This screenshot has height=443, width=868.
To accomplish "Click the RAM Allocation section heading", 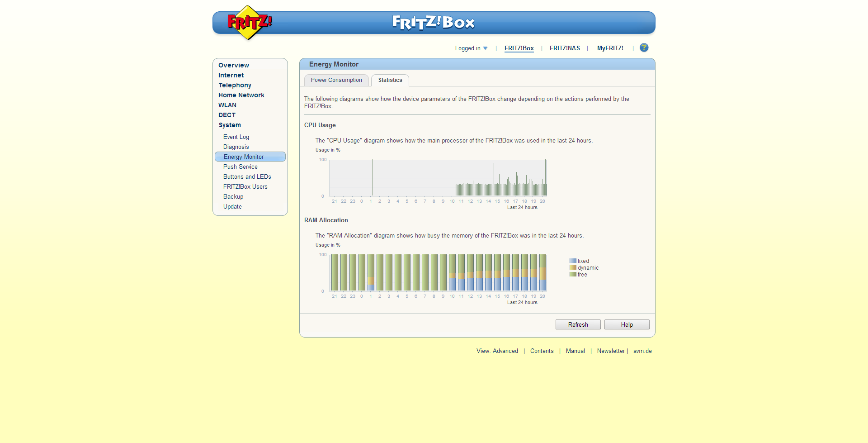I will click(326, 220).
